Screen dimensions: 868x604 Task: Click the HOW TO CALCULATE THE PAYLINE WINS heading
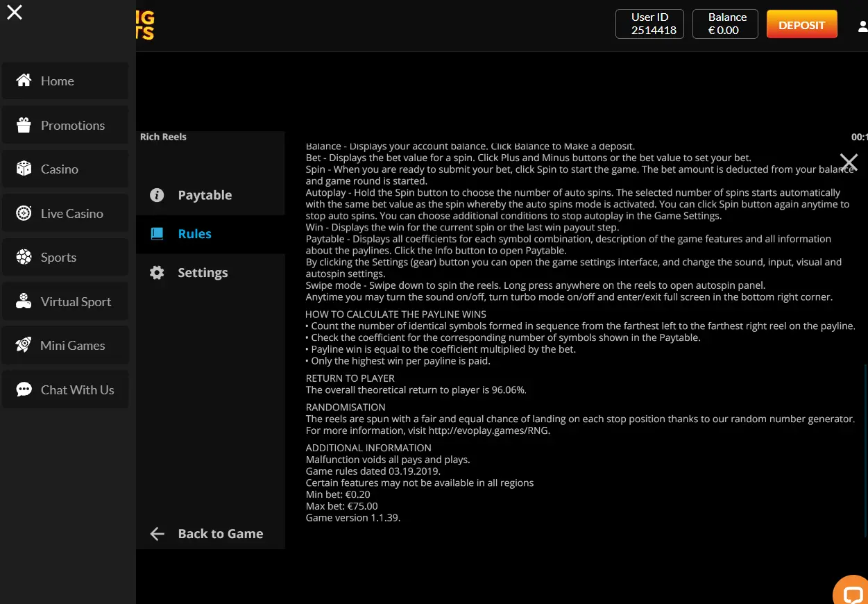[x=396, y=314]
